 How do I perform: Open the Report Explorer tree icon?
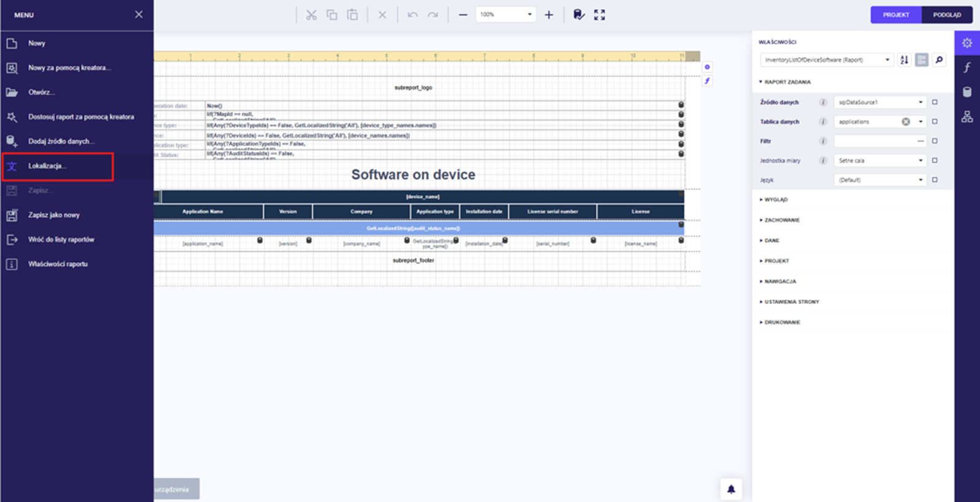(967, 116)
